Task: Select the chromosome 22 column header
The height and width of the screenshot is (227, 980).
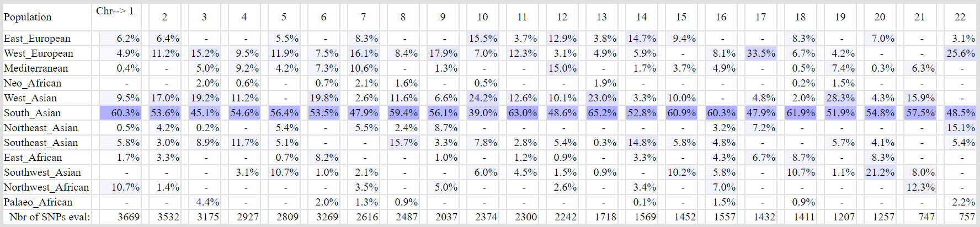Action: click(x=960, y=17)
